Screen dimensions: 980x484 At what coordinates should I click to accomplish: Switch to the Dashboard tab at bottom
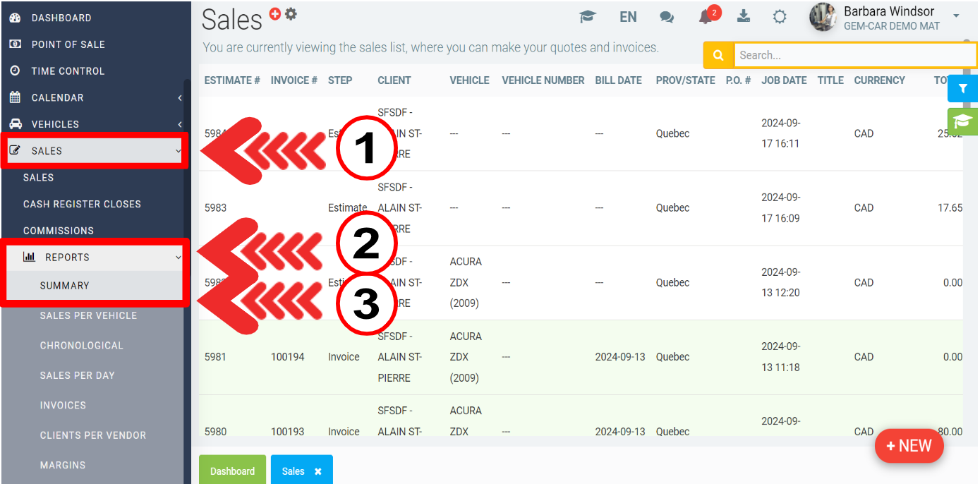coord(232,471)
